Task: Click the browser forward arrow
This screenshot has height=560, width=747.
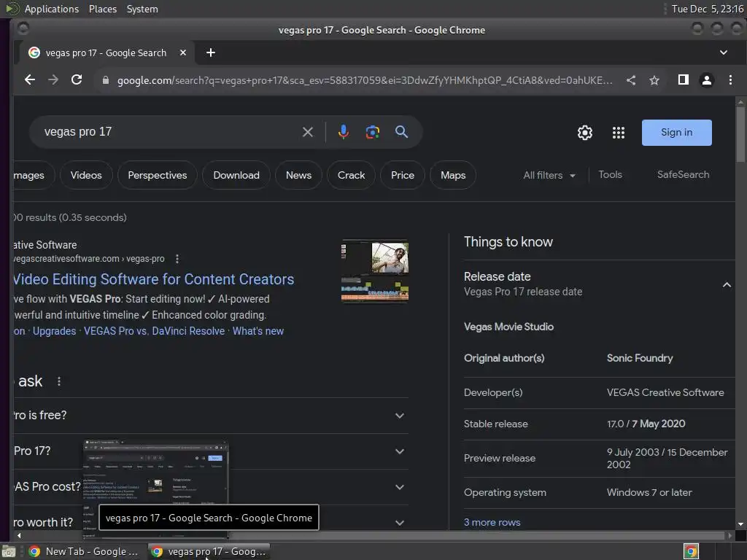Action: click(x=53, y=80)
